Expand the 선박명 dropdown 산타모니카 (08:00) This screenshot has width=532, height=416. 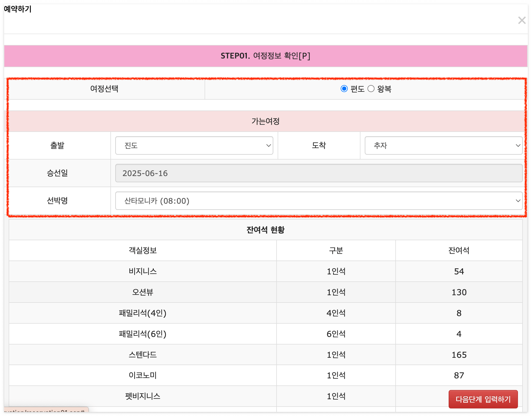click(x=318, y=201)
